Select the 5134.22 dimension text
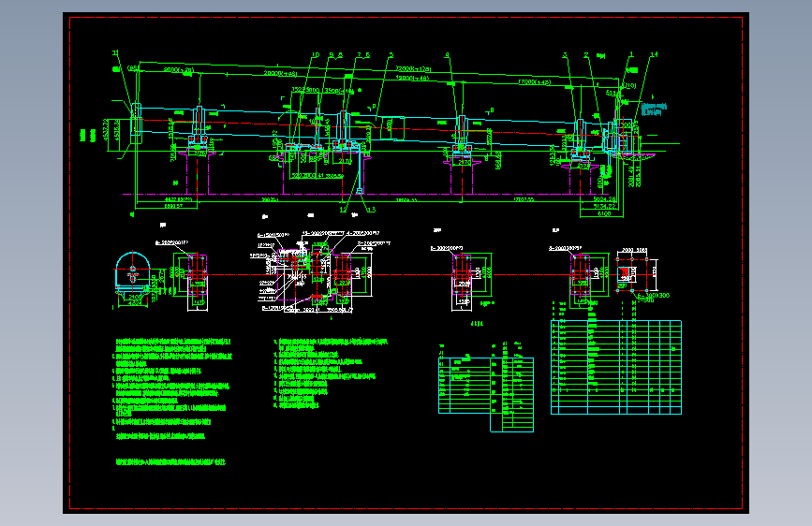This screenshot has width=812, height=526. [x=605, y=206]
